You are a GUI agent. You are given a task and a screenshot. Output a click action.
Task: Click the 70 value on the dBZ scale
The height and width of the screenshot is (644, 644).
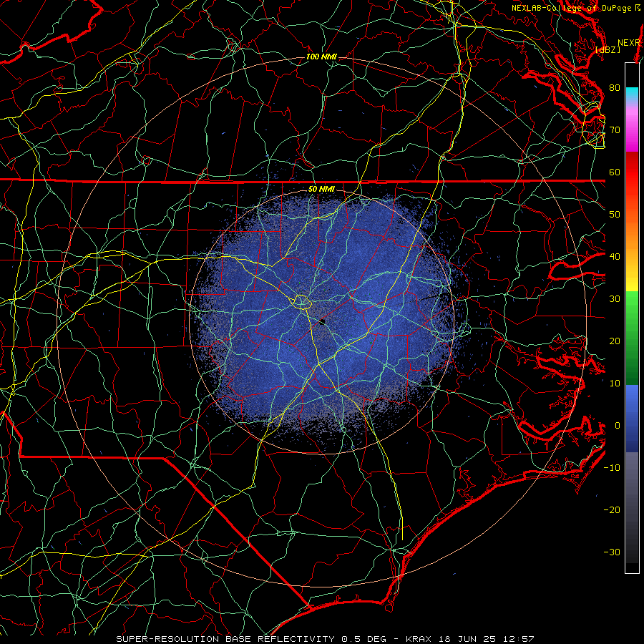coord(615,130)
